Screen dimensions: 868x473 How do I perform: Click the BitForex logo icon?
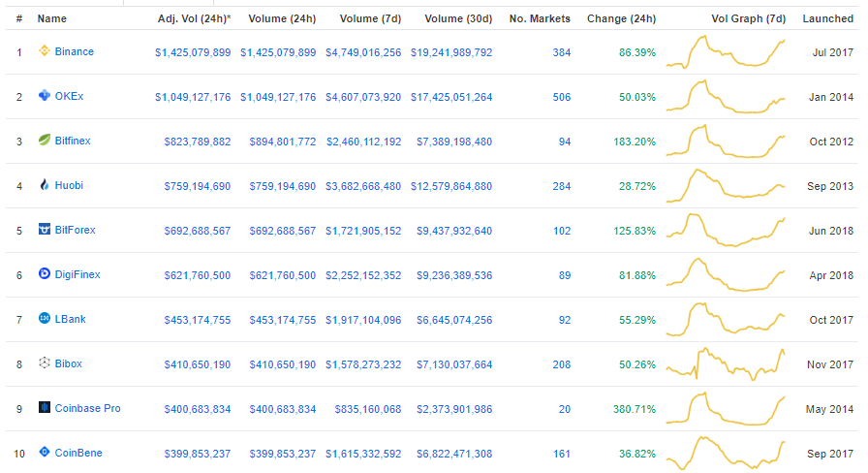pos(44,230)
